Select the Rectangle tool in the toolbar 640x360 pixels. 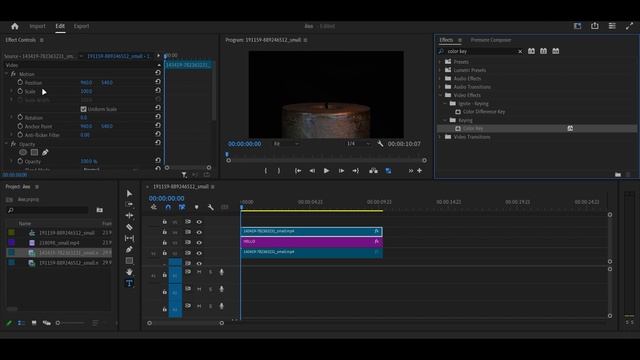click(x=129, y=260)
